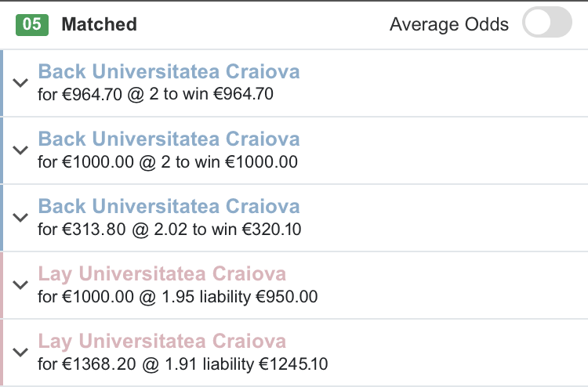Toggle the Average Odds switch
588x387 pixels.
pyautogui.click(x=547, y=24)
